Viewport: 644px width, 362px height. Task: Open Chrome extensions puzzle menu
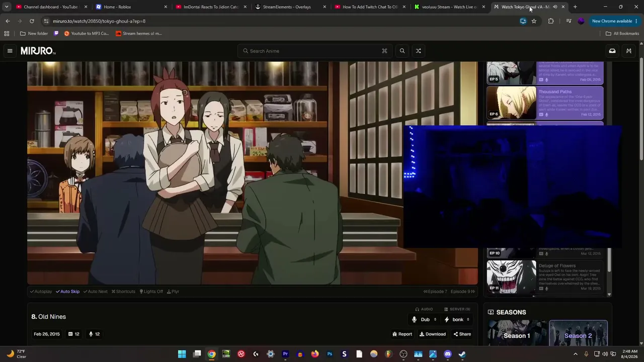[551, 21]
